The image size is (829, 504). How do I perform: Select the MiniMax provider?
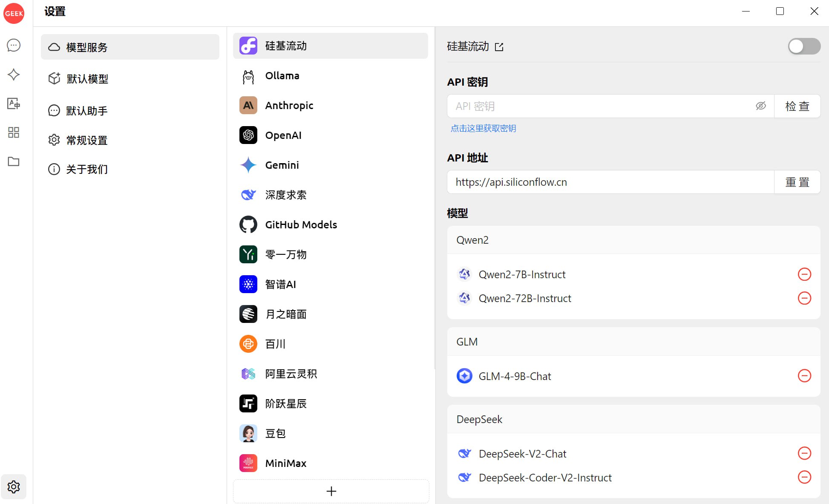331,464
